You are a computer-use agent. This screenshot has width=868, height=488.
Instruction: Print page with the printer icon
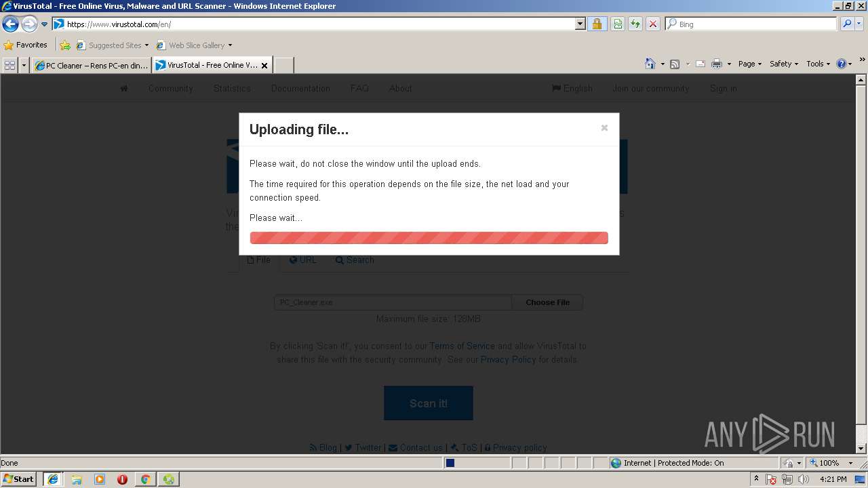click(x=717, y=64)
